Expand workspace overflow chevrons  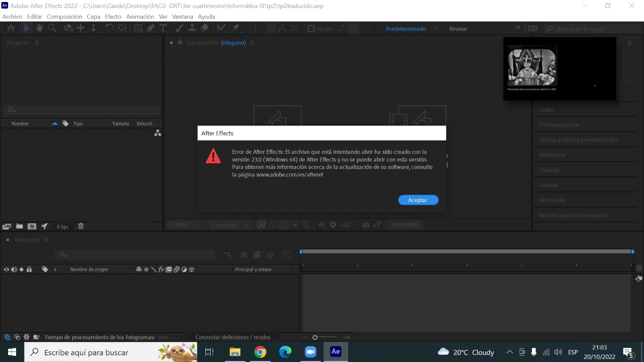click(518, 28)
